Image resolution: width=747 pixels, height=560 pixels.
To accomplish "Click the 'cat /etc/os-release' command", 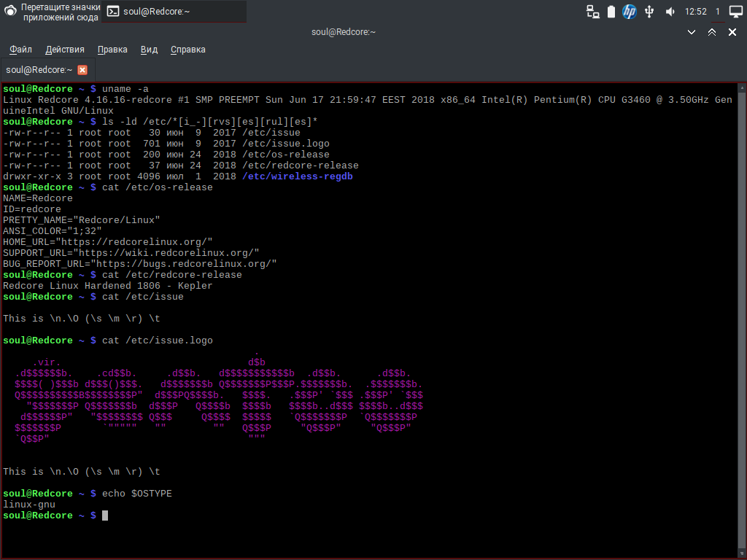I will [158, 187].
